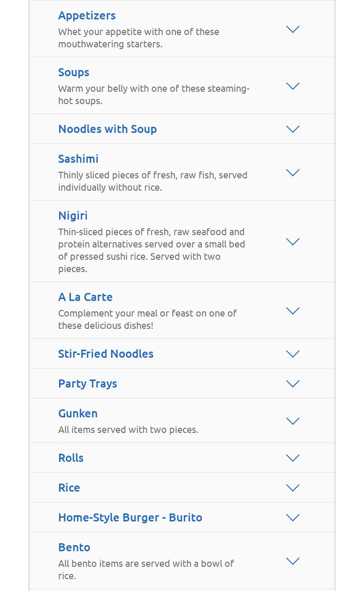Click the Bento description text
This screenshot has height=591, width=364.
(x=146, y=569)
